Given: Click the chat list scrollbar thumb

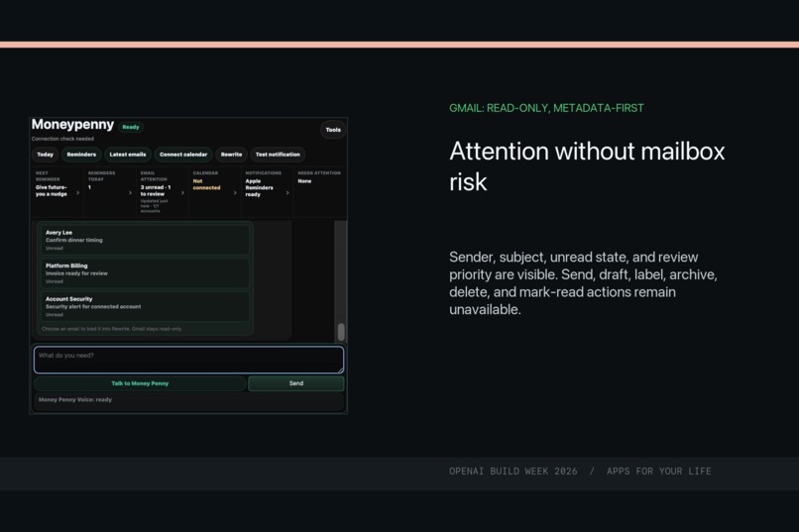Looking at the screenshot, I should pos(341,332).
